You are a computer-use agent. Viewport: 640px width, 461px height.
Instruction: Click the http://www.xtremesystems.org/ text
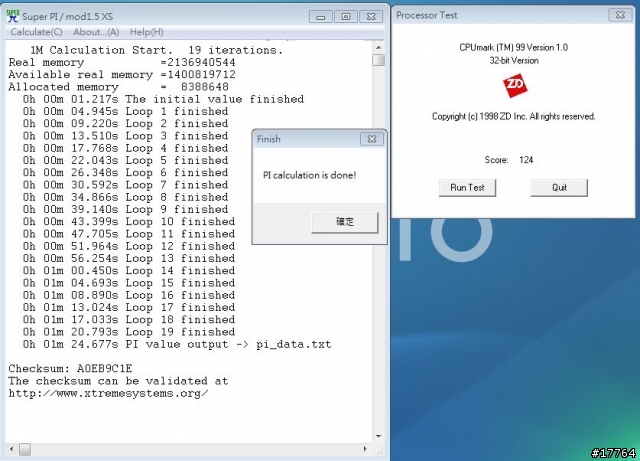(108, 393)
